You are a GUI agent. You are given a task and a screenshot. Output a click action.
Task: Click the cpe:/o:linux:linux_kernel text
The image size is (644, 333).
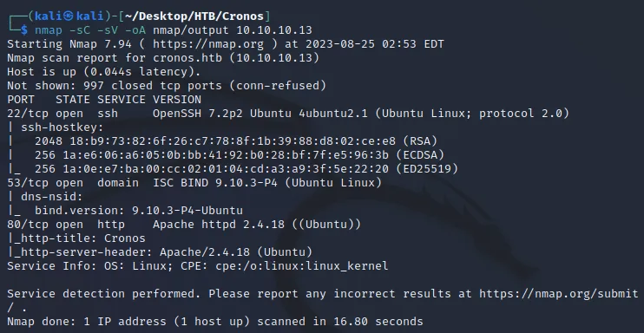point(301,266)
